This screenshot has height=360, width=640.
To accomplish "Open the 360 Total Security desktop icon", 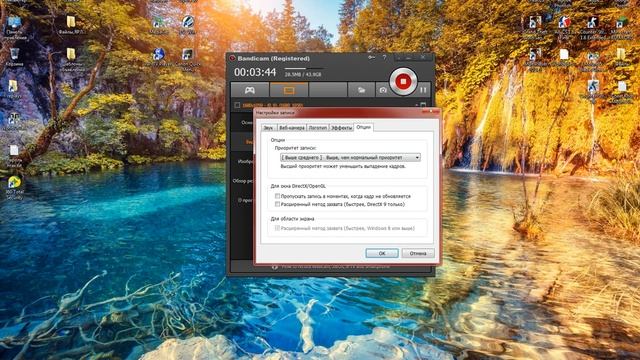I will (14, 188).
